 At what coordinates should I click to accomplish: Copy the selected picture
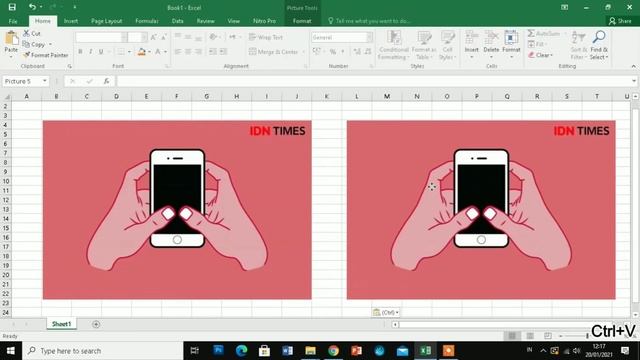(34, 44)
